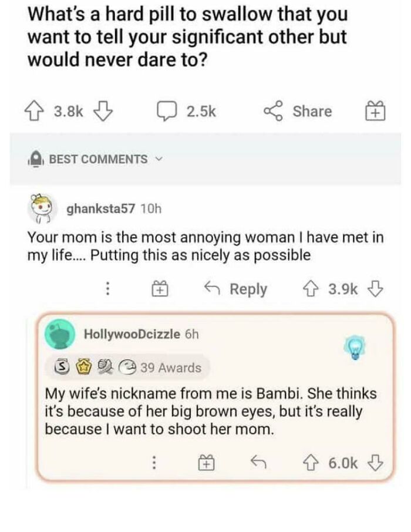Downvote the main post
411x532 pixels.
(103, 112)
